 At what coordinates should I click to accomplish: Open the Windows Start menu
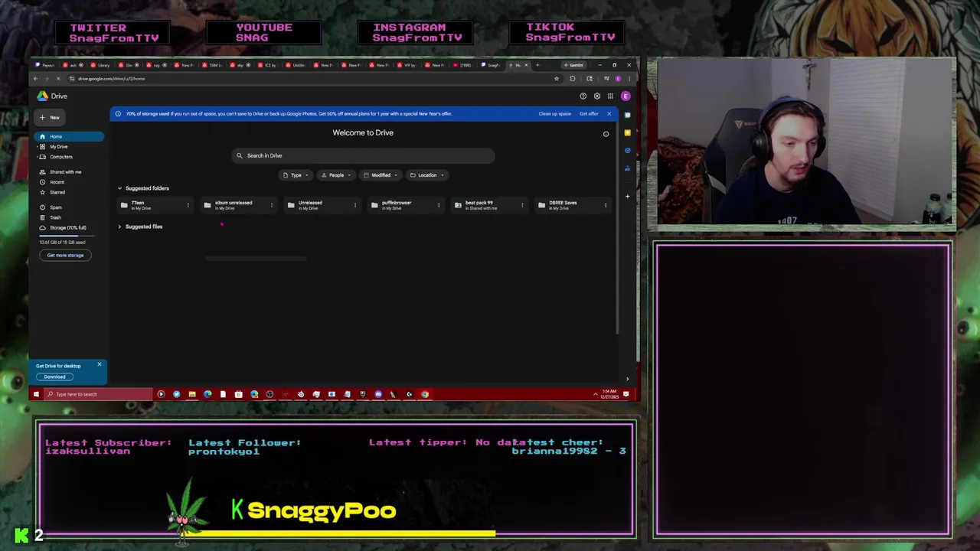click(x=36, y=394)
